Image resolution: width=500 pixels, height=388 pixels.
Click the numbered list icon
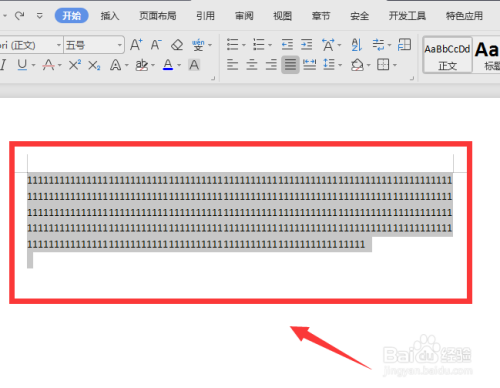coord(259,44)
